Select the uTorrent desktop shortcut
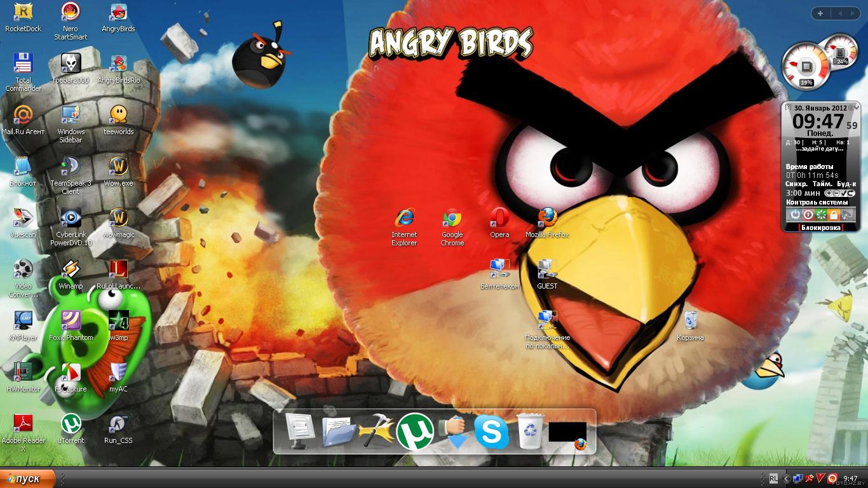 71,428
